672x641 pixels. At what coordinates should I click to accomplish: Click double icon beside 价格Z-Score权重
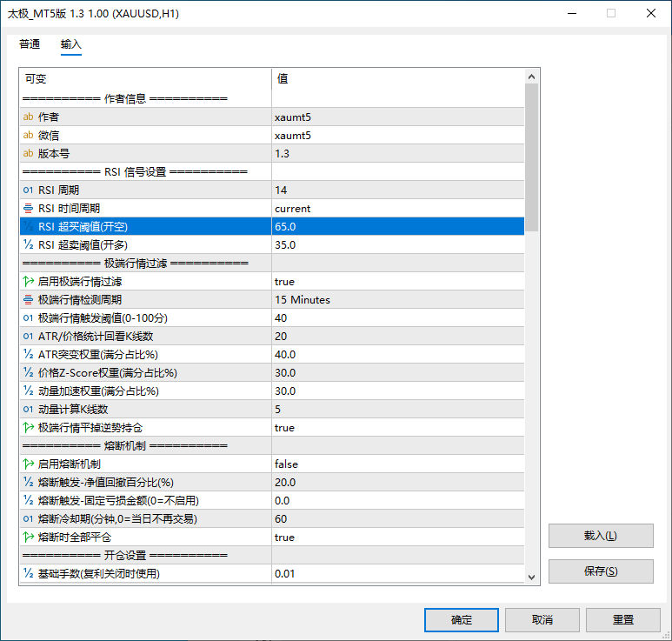[29, 372]
